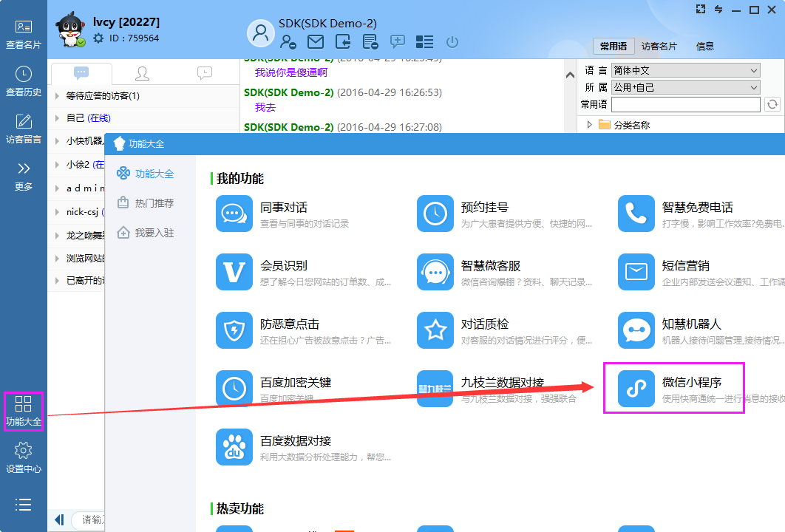Image resolution: width=785 pixels, height=532 pixels.
Task: Click the 常用语 search input field
Action: tap(685, 104)
